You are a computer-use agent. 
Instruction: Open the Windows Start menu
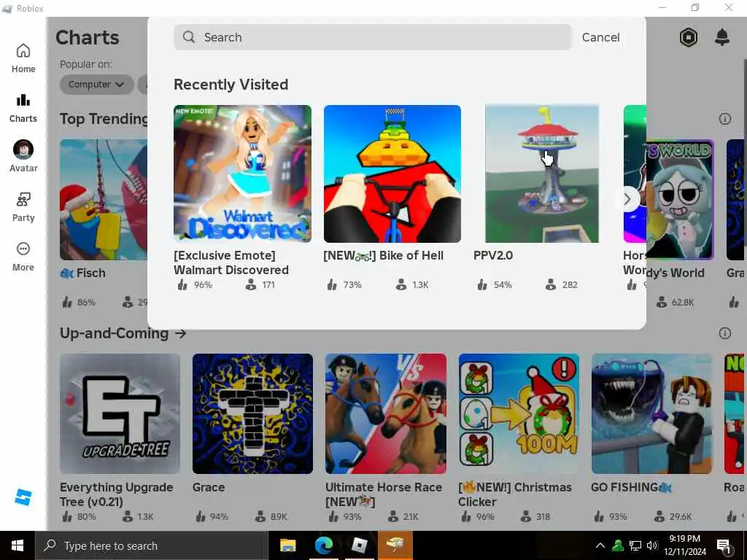[x=18, y=545]
